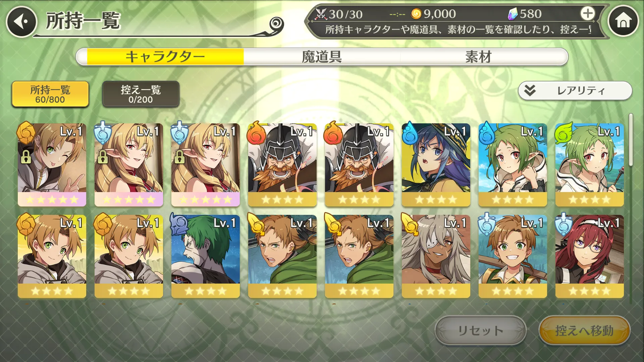Open 控え一覧 0/200 list
This screenshot has width=644, height=362.
141,94
